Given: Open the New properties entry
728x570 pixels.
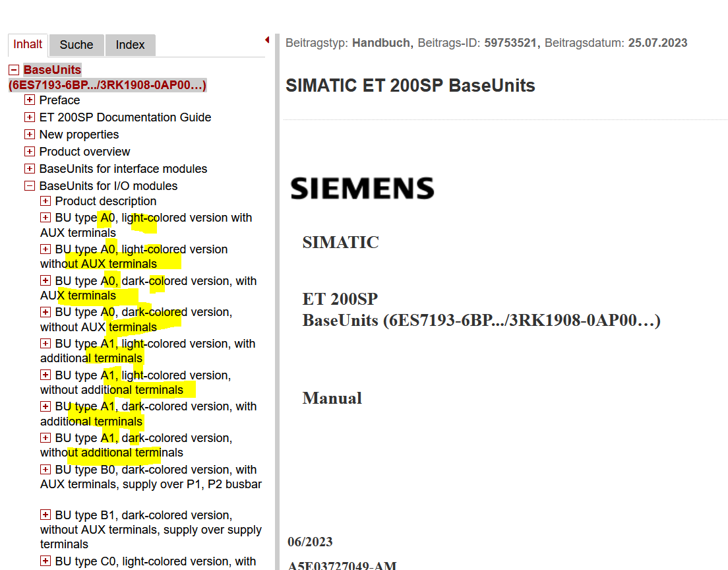Looking at the screenshot, I should click(x=79, y=135).
